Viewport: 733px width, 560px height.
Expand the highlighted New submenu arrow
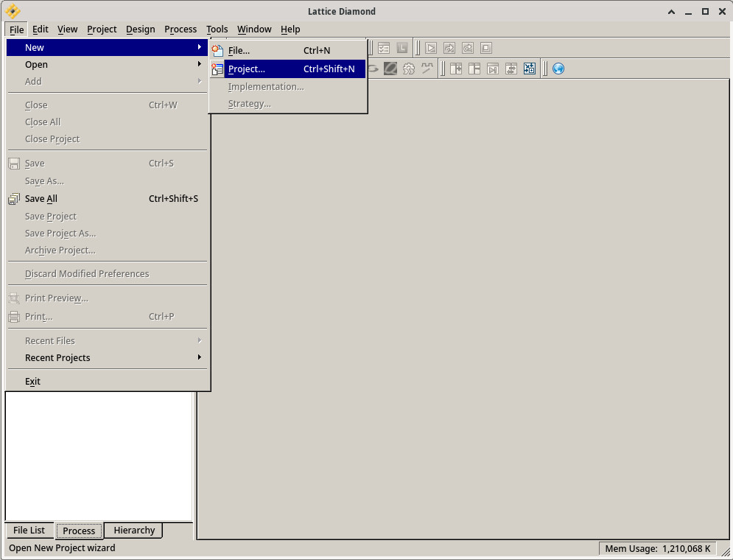(200, 46)
